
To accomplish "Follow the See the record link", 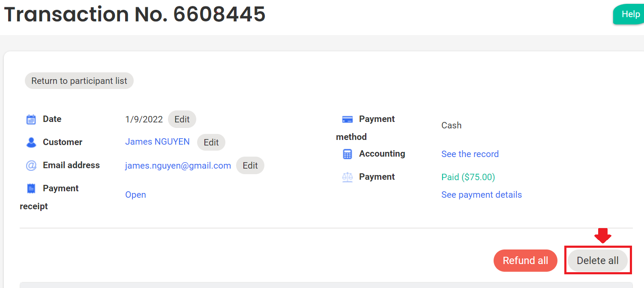I will 470,154.
